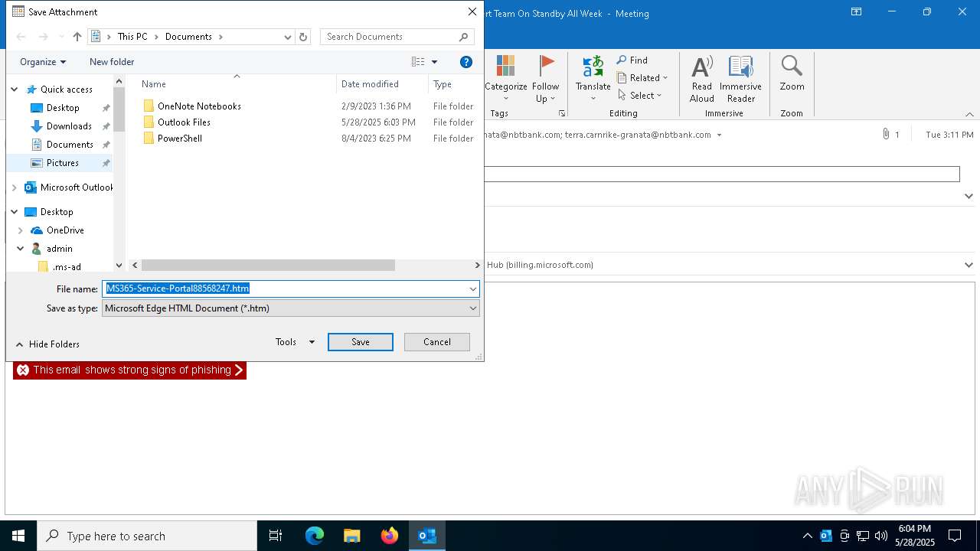Open the help question mark icon

point(466,62)
